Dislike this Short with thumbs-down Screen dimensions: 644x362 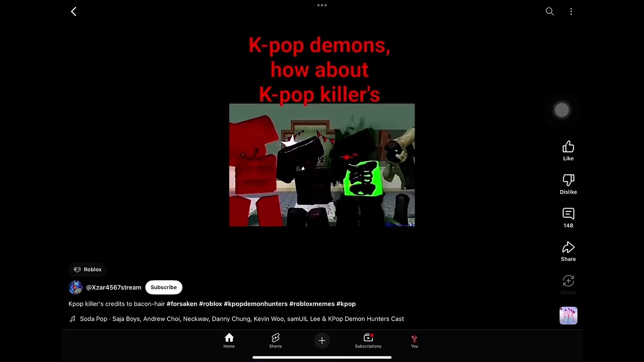(568, 185)
